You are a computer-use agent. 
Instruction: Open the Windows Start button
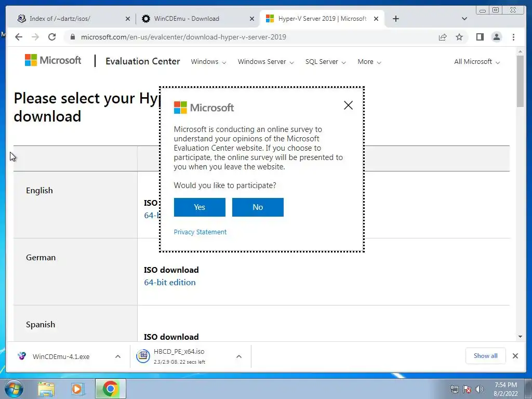(x=14, y=389)
